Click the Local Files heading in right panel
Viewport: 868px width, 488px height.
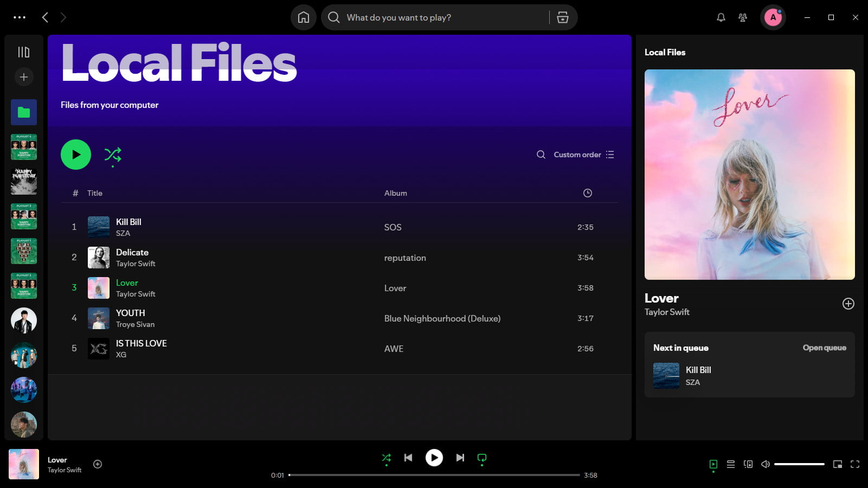(665, 52)
